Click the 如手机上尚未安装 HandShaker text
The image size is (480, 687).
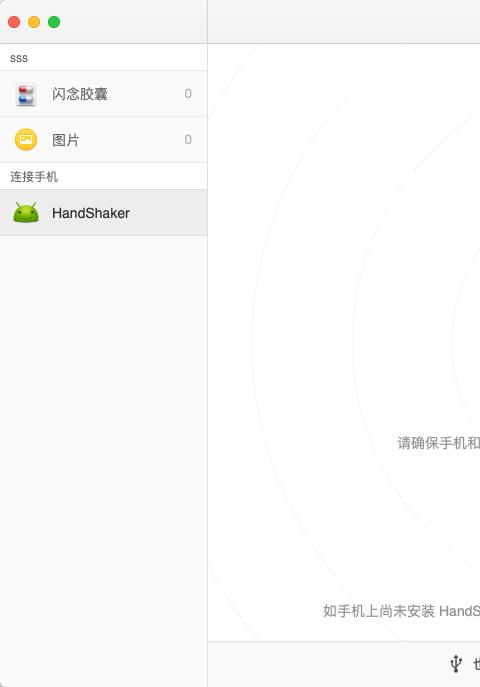(402, 611)
